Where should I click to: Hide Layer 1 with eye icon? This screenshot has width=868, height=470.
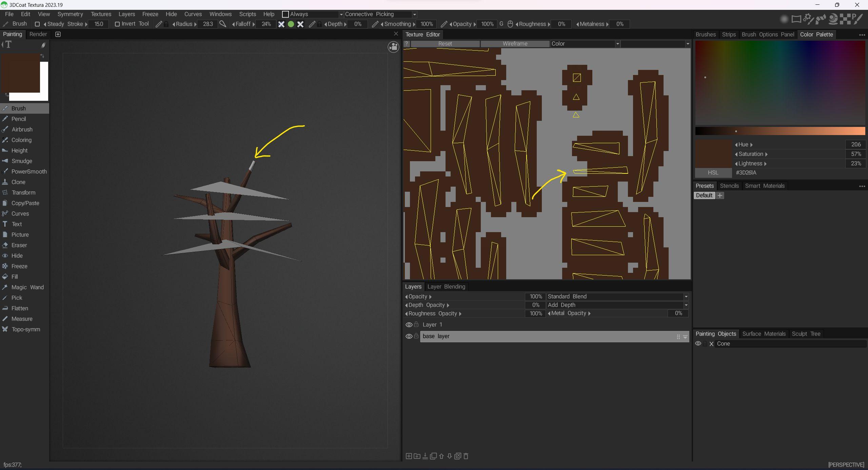click(409, 325)
